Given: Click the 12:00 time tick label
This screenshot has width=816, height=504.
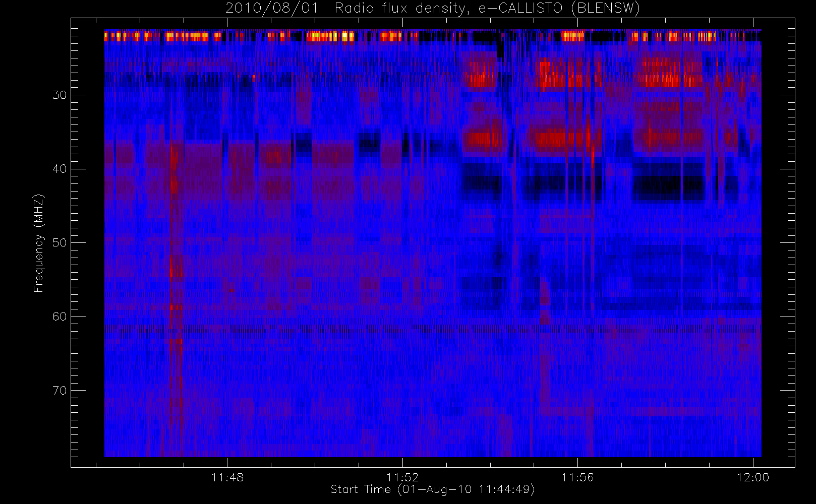Looking at the screenshot, I should pyautogui.click(x=753, y=477).
